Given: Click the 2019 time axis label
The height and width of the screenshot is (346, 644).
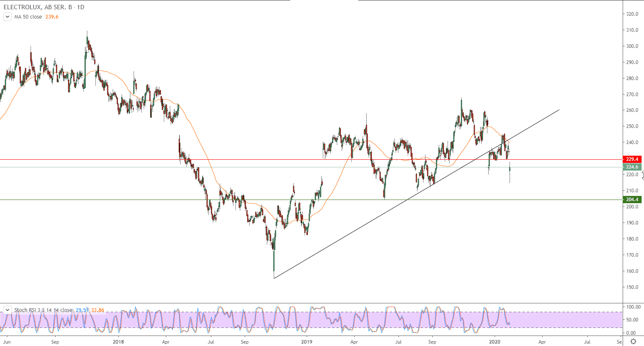Looking at the screenshot, I should click(x=307, y=342).
